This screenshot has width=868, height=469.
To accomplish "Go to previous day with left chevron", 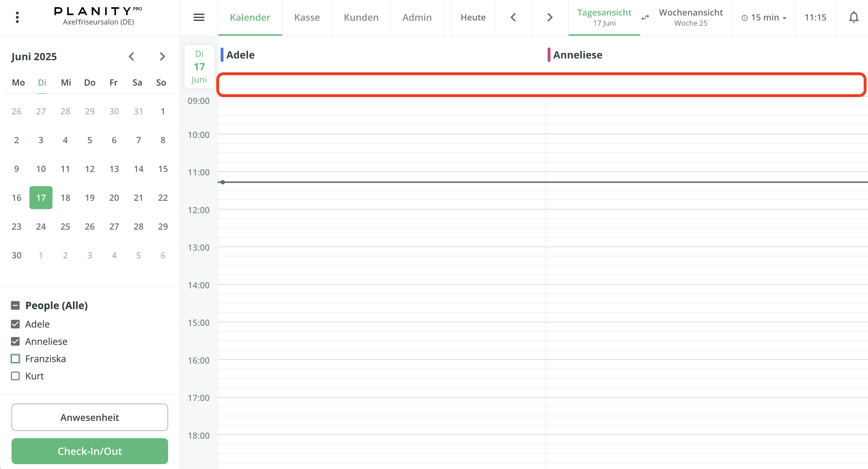I will (x=513, y=17).
